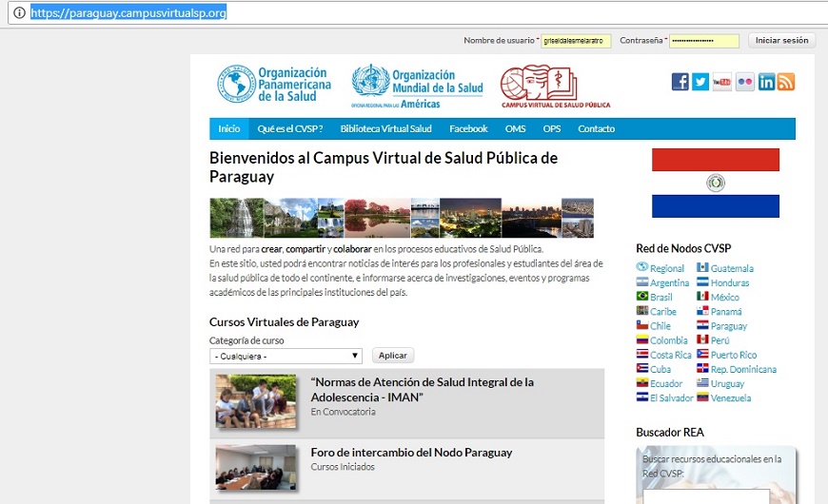The width and height of the screenshot is (828, 504).
Task: Click the Ecuador flag icon
Action: [x=642, y=382]
